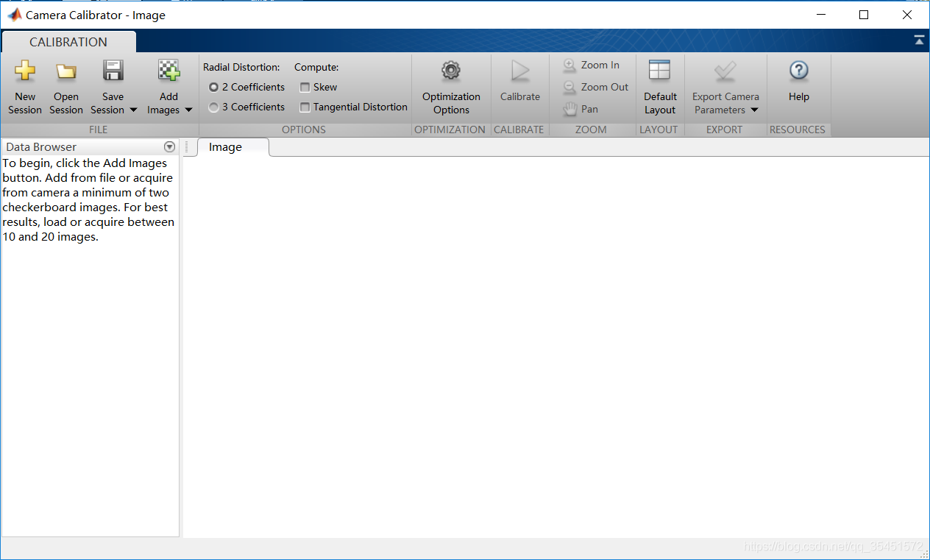The image size is (930, 560).
Task: Select the Image document tab
Action: pos(226,147)
